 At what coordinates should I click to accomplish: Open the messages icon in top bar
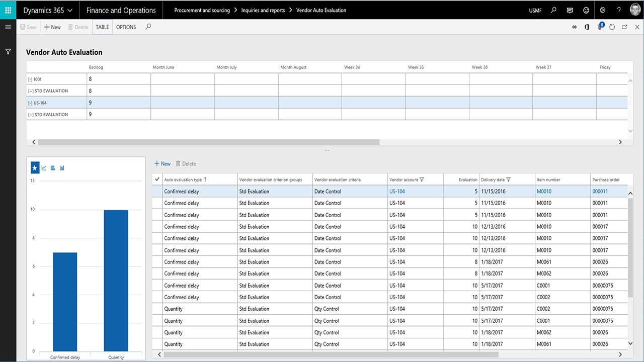570,10
